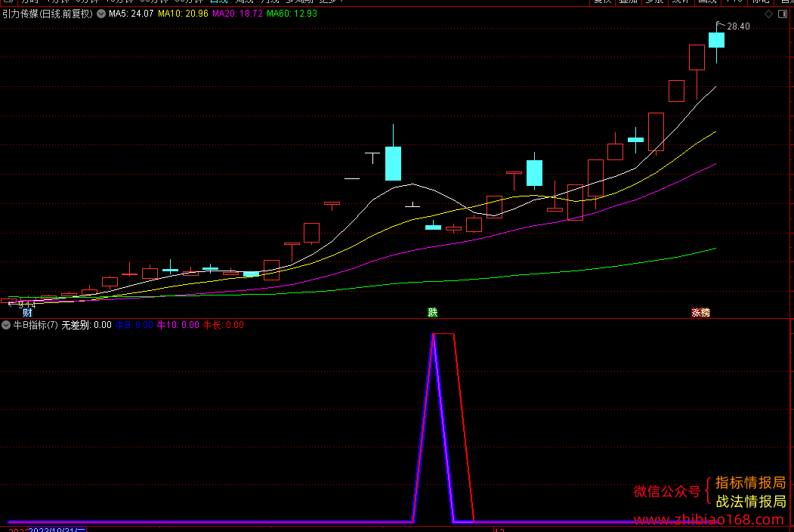The image size is (794, 532).
Task: Select the yellow MA10: 20.96 label
Action: click(183, 14)
